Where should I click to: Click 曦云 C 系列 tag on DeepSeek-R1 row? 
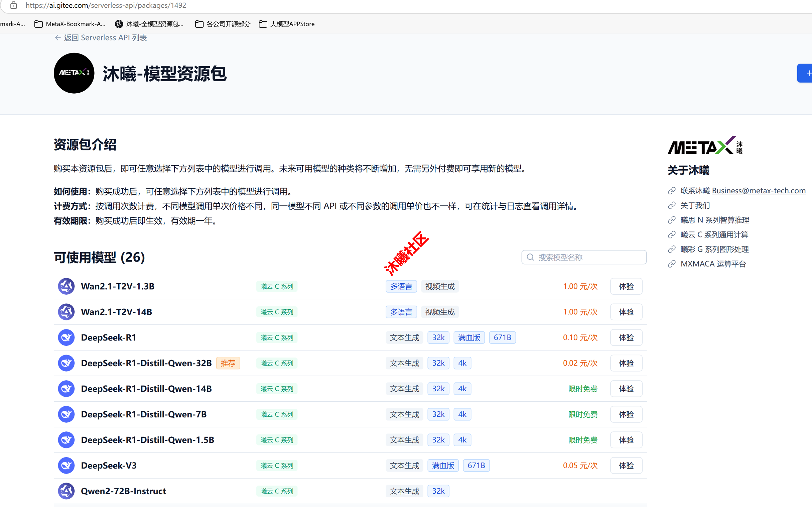tap(277, 337)
